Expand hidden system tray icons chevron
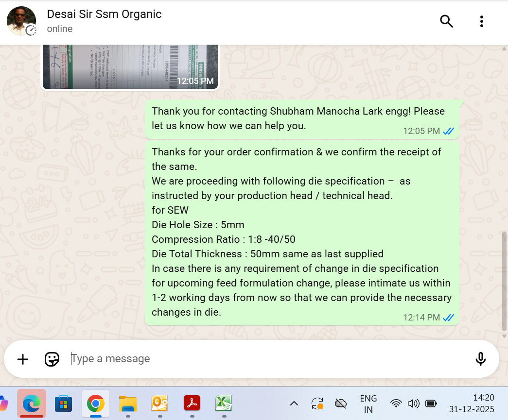This screenshot has width=508, height=420. tap(294, 403)
